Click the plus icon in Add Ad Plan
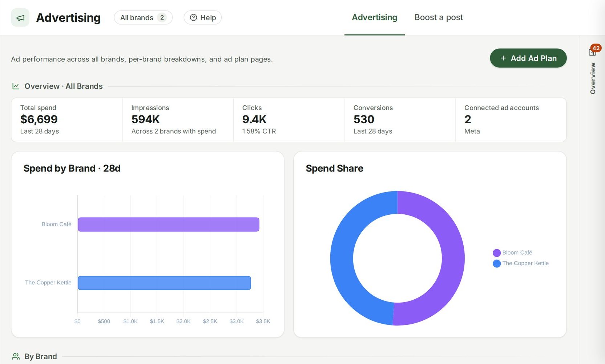The width and height of the screenshot is (605, 364). click(503, 58)
